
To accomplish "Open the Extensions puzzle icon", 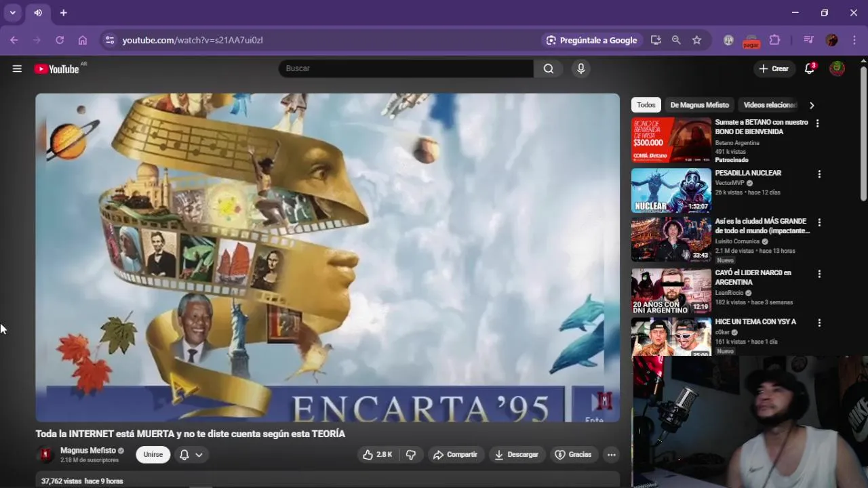I will pyautogui.click(x=774, y=40).
